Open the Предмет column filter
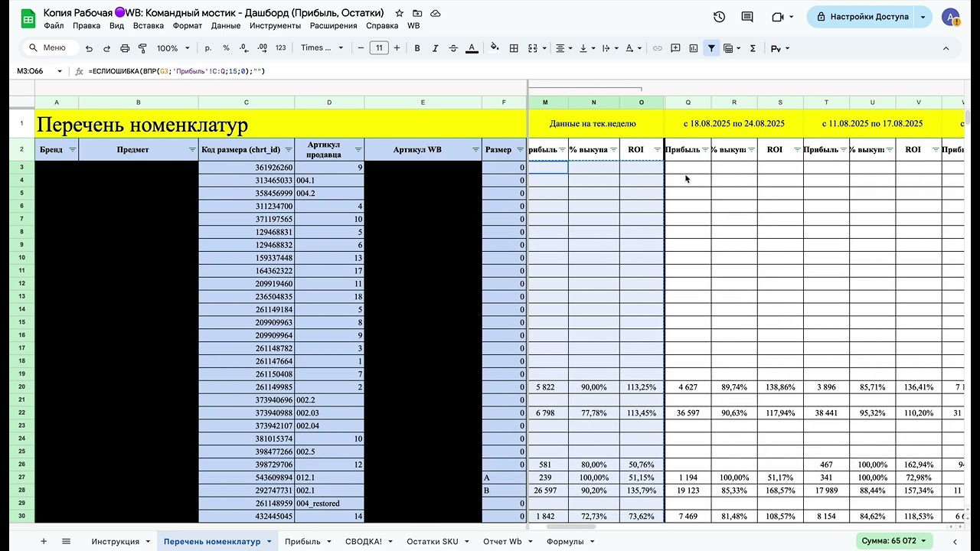 (192, 150)
